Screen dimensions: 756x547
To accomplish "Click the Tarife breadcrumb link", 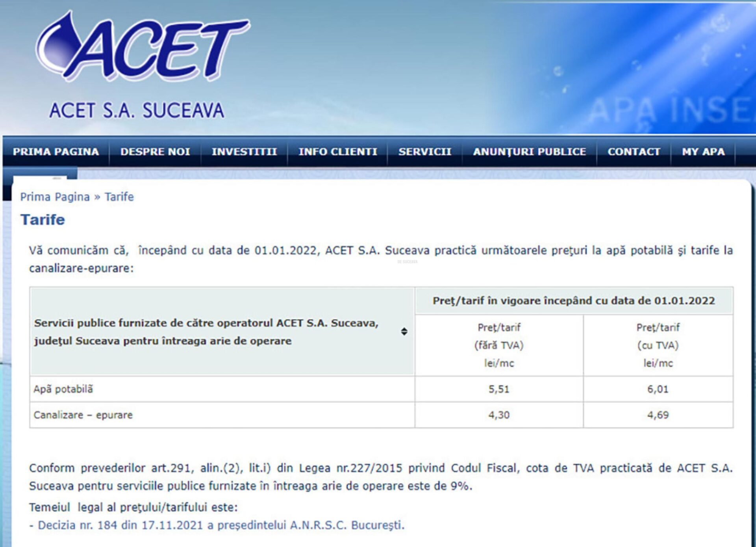I will [119, 197].
